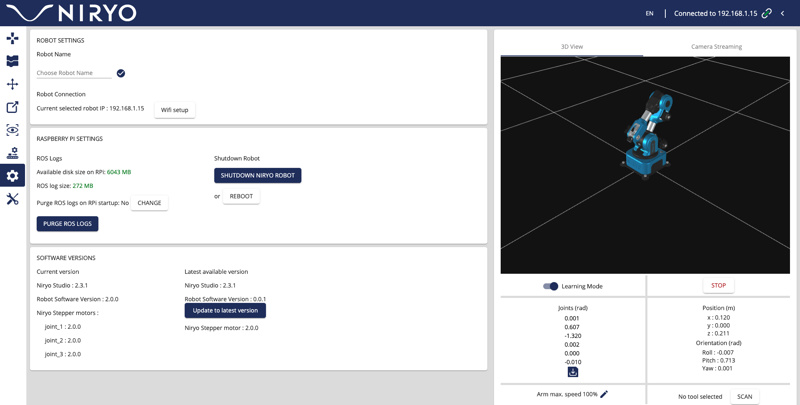Click 'joint_2 : 2.0.0' entry
Image resolution: width=800 pixels, height=405 pixels.
coord(63,341)
